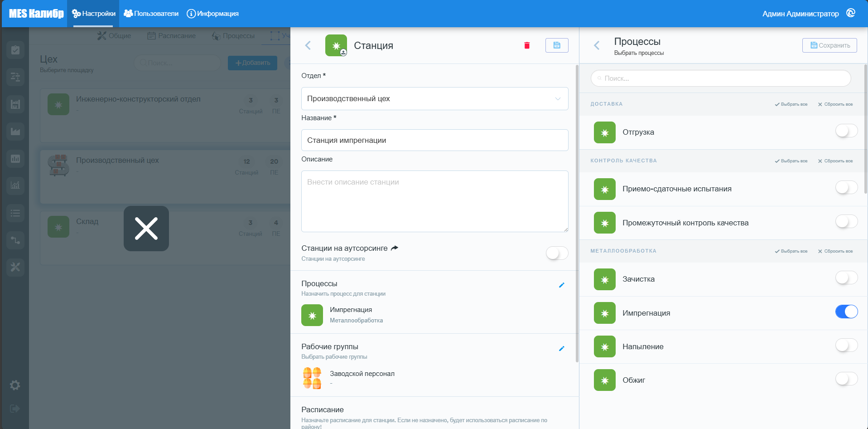Open the line chart analytics sidebar icon
The image size is (868, 429).
15,185
